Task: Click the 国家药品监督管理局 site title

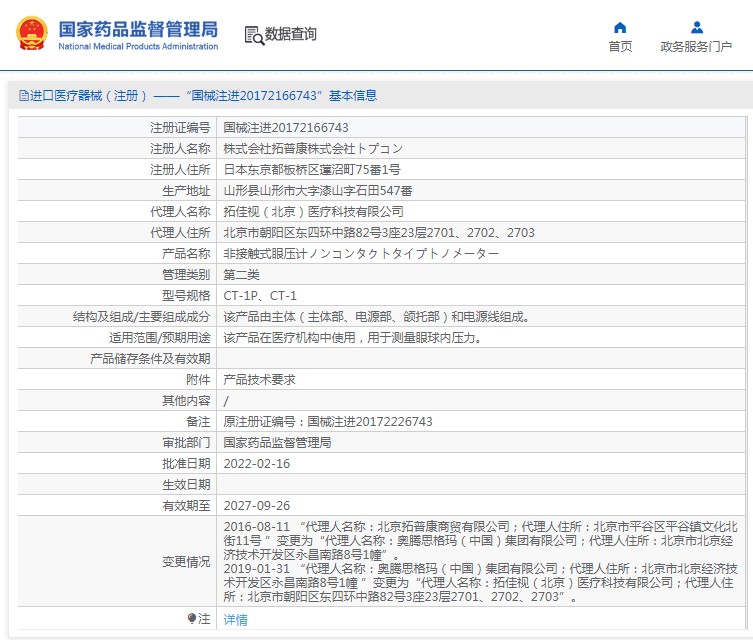Action: coord(138,29)
